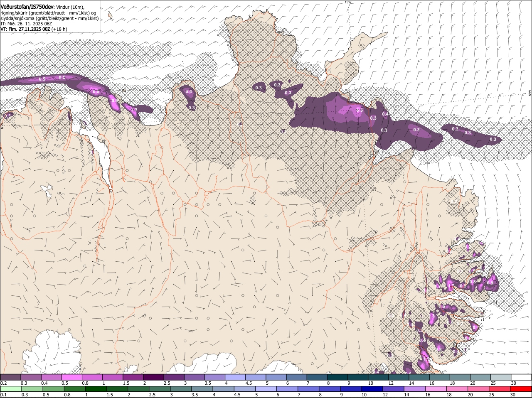Click the 'Vindur (10m)' text in the header

point(70,7)
